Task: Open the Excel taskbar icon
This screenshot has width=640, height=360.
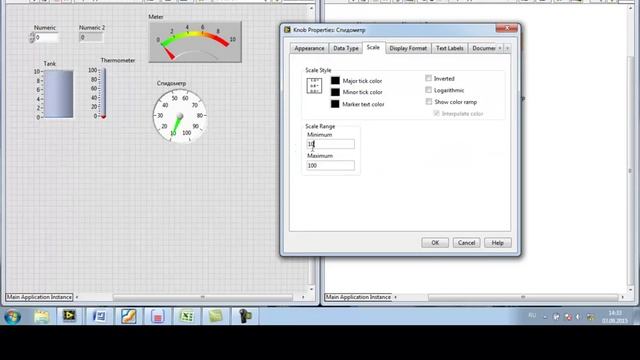Action: (x=187, y=316)
